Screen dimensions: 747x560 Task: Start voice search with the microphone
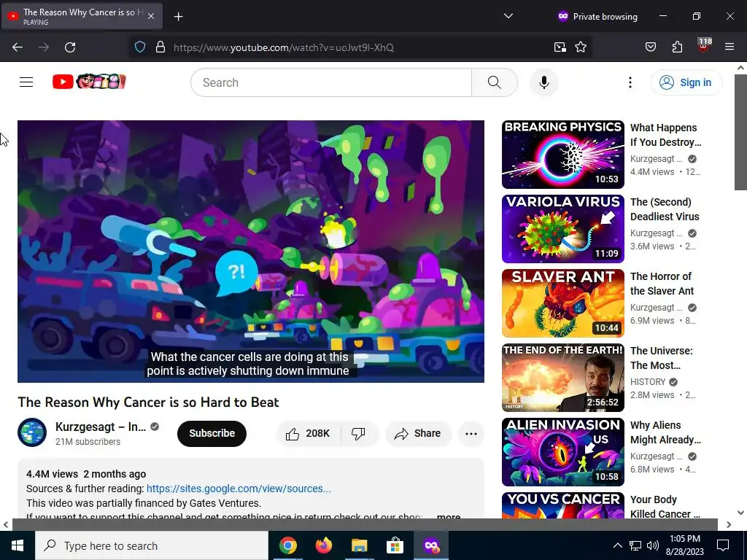(x=543, y=82)
